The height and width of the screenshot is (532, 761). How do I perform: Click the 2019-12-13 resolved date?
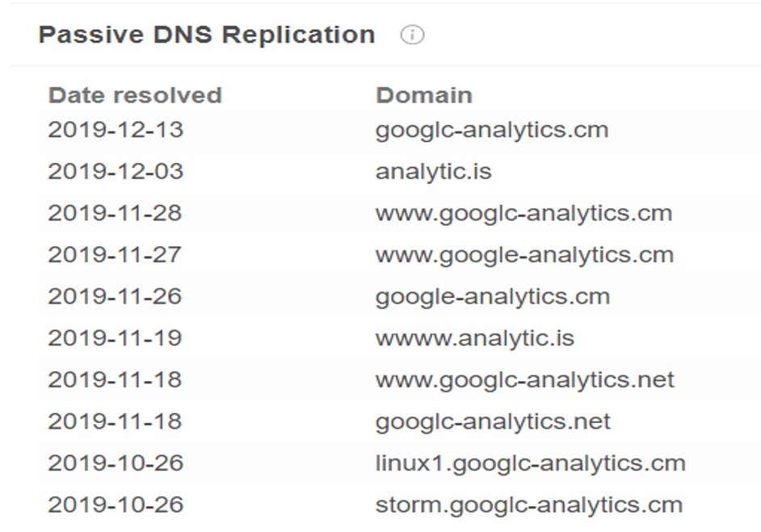[116, 129]
